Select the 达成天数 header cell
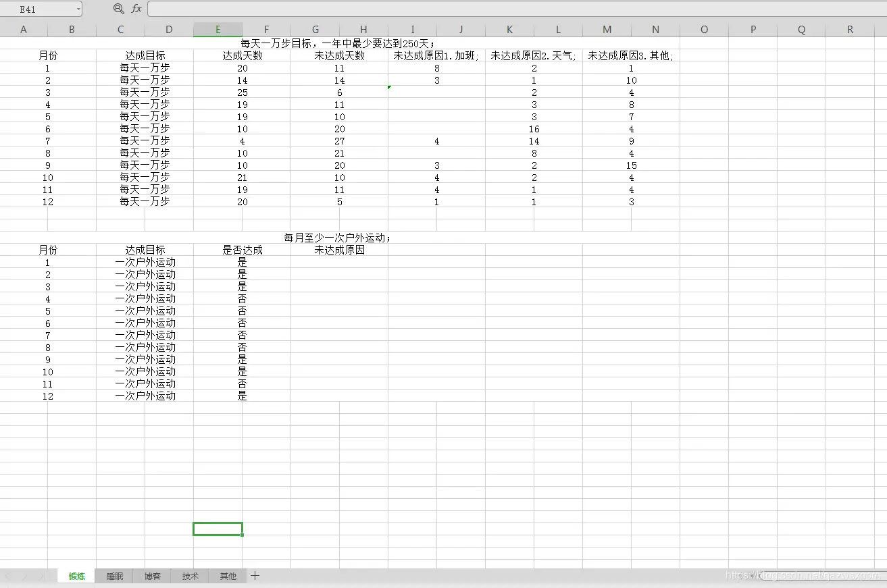Viewport: 887px width, 588px height. click(243, 55)
